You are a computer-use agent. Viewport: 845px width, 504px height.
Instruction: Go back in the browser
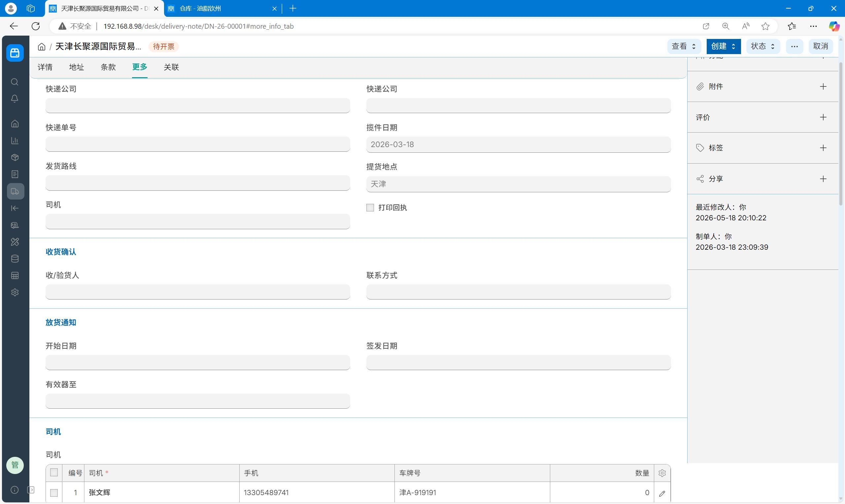coord(14,26)
